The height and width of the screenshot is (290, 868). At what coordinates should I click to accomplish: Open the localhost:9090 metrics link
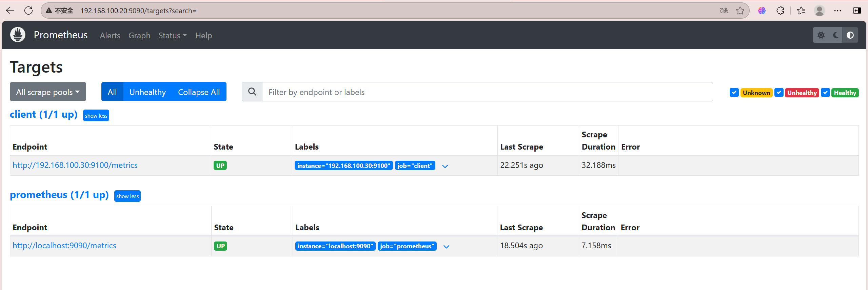click(x=64, y=246)
